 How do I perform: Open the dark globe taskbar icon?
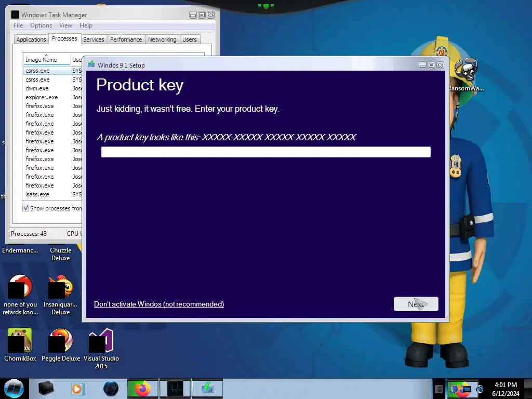pos(111,389)
